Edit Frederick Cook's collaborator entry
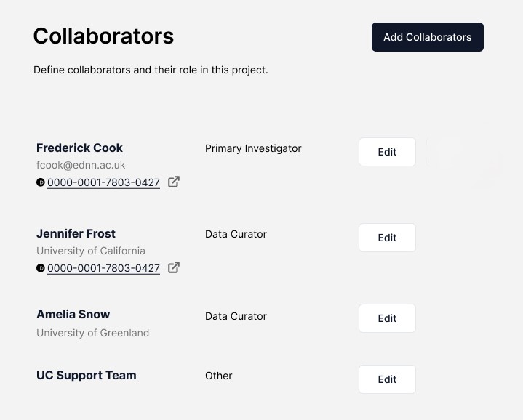523x420 pixels. coord(387,152)
